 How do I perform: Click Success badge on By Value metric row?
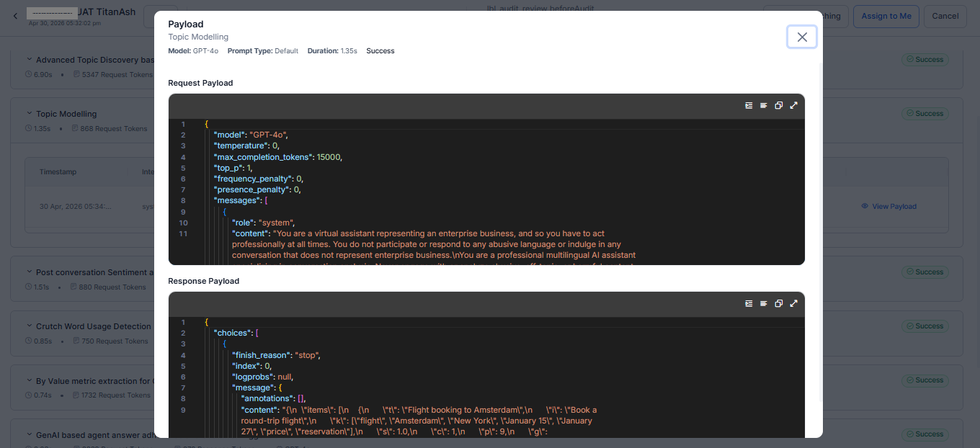(925, 380)
